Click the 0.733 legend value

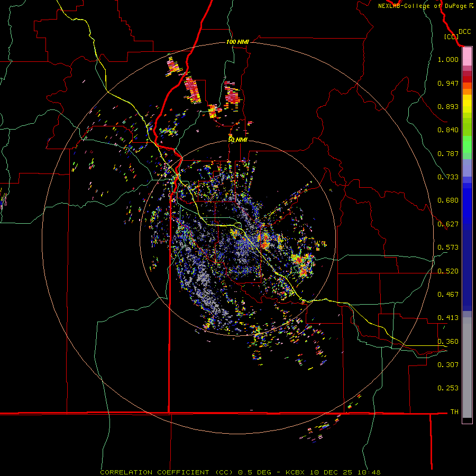click(448, 177)
